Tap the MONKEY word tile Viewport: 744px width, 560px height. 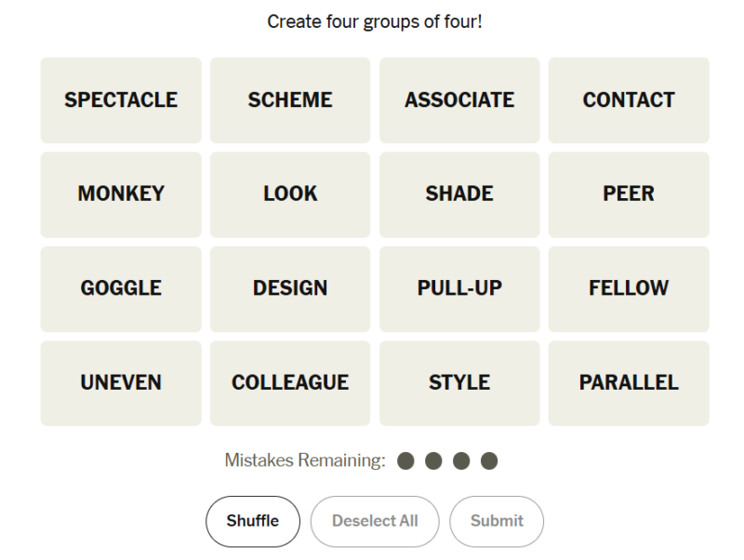tap(121, 194)
